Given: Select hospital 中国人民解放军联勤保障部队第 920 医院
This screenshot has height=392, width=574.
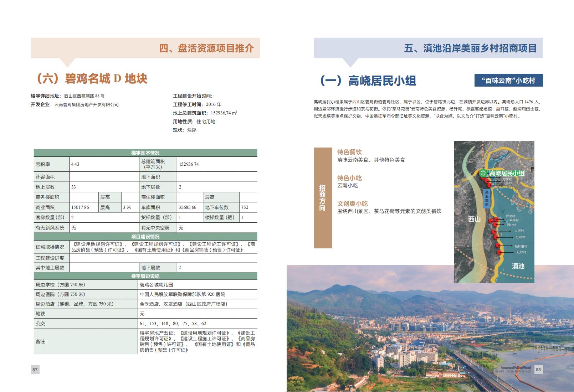Looking at the screenshot, I should [183, 294].
